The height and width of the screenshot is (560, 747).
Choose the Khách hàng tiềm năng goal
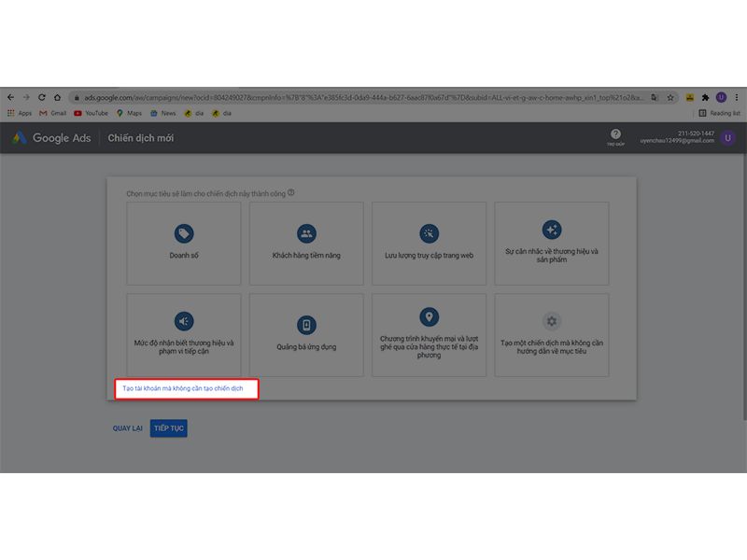pyautogui.click(x=306, y=234)
